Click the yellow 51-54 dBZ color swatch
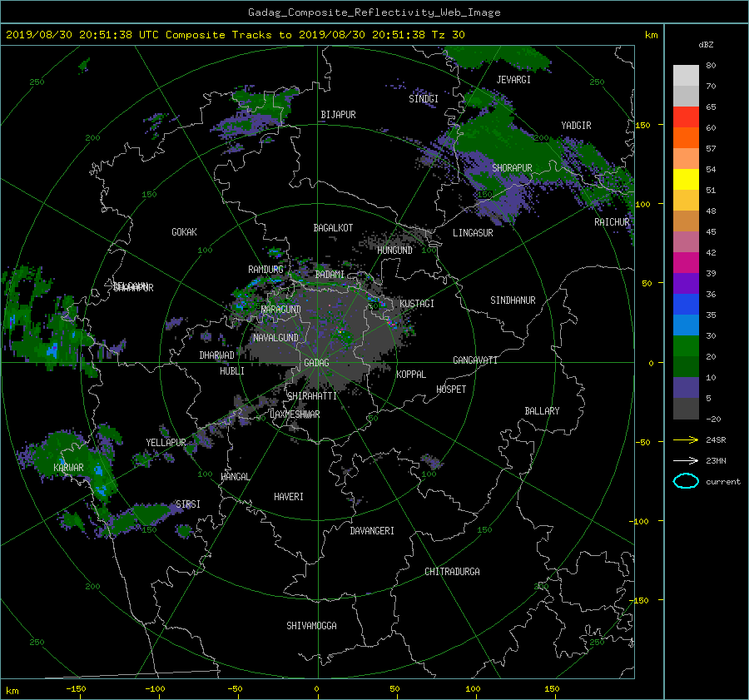The height and width of the screenshot is (700, 749). [686, 179]
